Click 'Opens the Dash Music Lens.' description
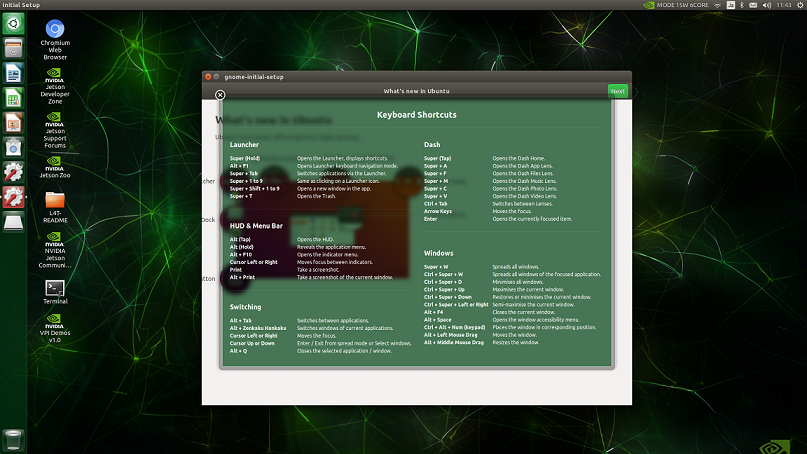The height and width of the screenshot is (454, 807). click(x=524, y=181)
